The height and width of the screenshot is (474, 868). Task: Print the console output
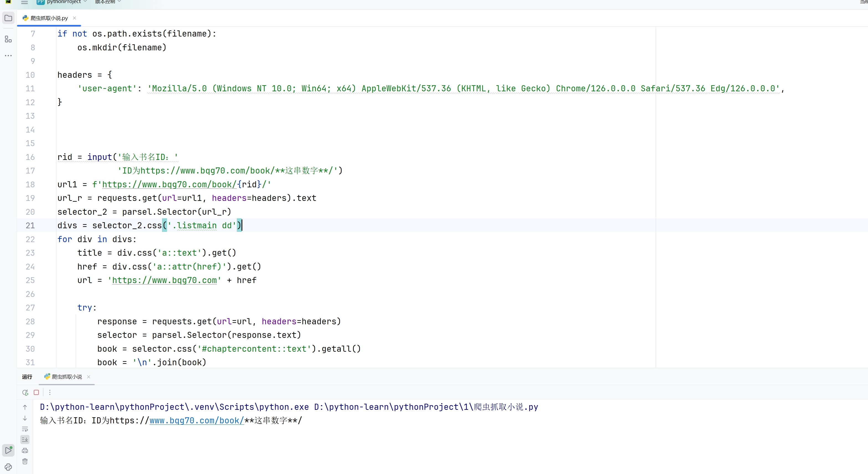coord(25,451)
